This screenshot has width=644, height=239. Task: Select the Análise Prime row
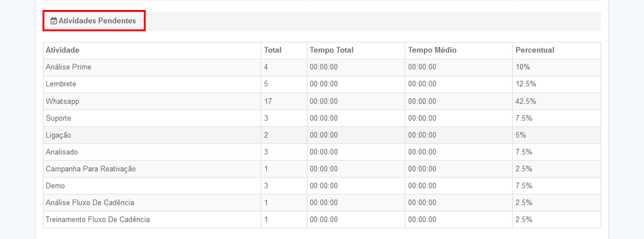[x=322, y=68]
